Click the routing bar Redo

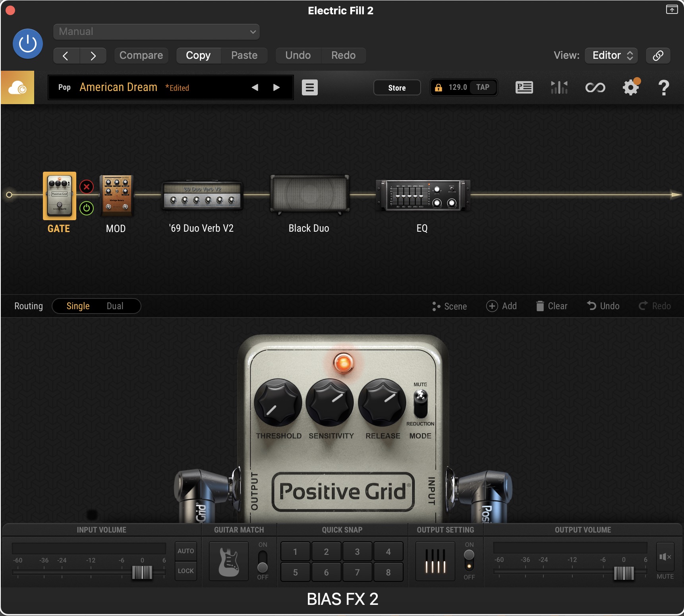(655, 306)
